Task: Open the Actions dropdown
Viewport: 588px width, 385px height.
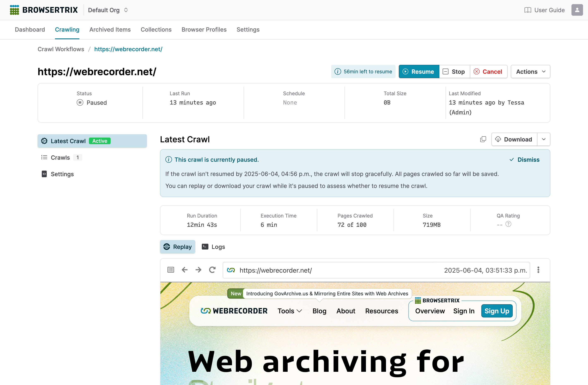Action: point(530,72)
